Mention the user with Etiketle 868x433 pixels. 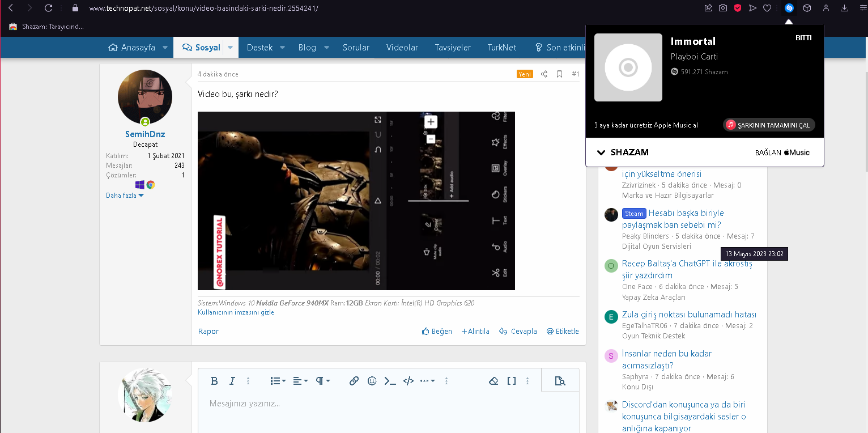[563, 332]
